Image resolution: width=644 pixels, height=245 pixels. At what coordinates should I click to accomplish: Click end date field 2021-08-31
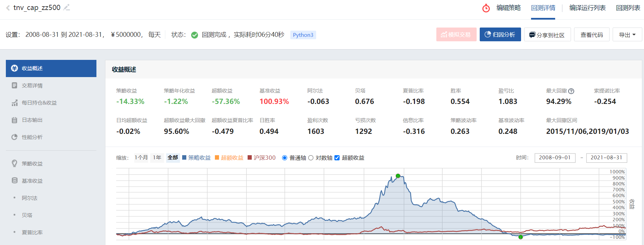606,158
